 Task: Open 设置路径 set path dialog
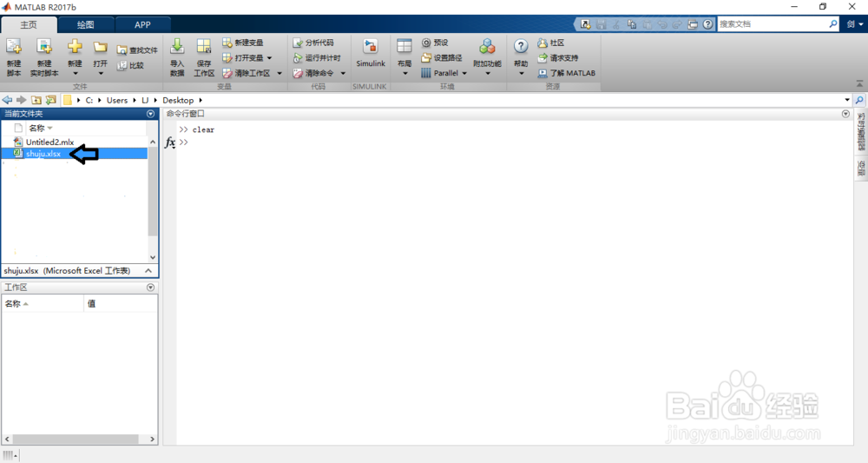(x=442, y=57)
